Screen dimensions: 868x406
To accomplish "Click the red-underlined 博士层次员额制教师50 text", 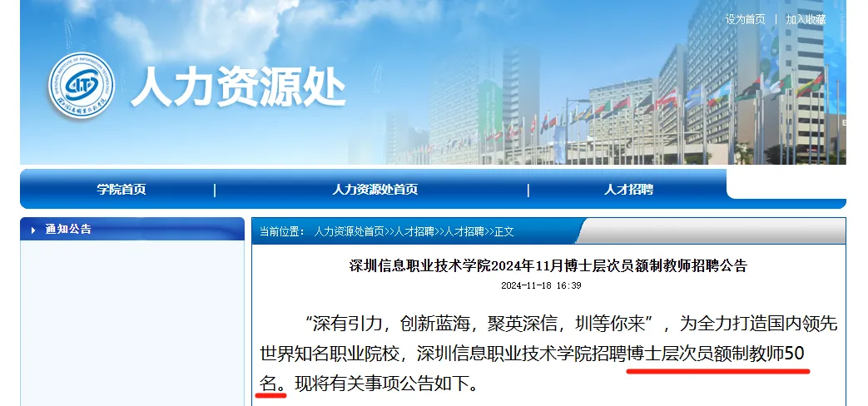I will click(717, 354).
